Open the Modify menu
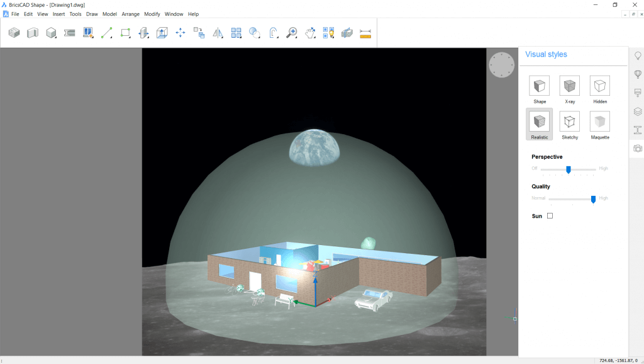The height and width of the screenshot is (364, 644). click(152, 14)
